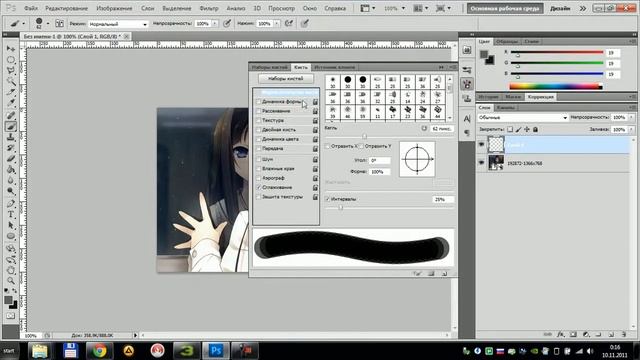Select the Clone Stamp tool
This screenshot has width=640, height=360.
tap(11, 137)
